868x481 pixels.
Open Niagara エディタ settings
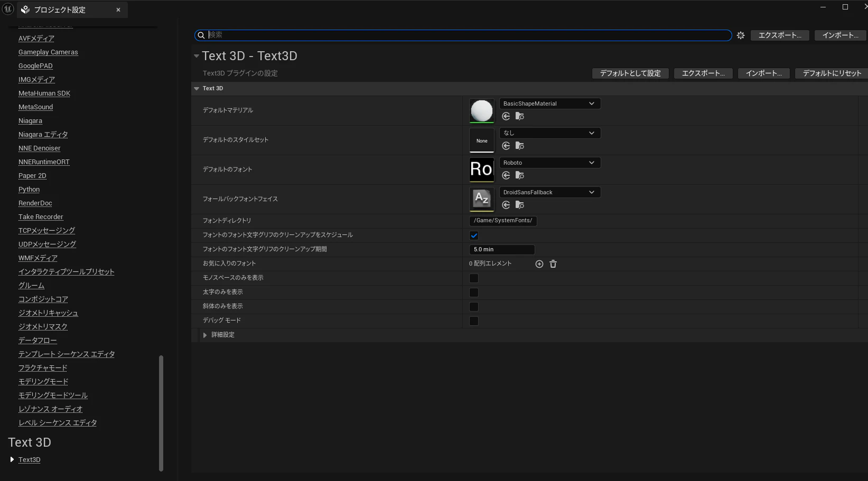coord(43,134)
